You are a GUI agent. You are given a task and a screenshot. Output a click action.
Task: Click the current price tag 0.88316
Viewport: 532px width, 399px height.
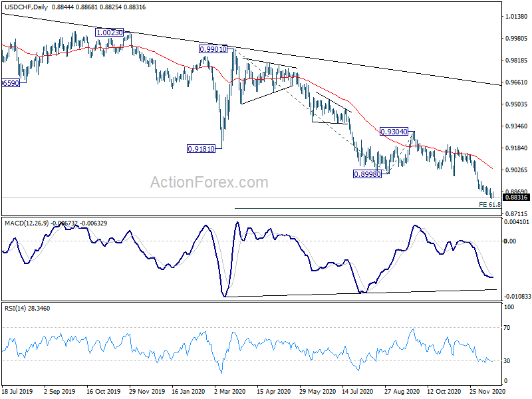(x=517, y=198)
